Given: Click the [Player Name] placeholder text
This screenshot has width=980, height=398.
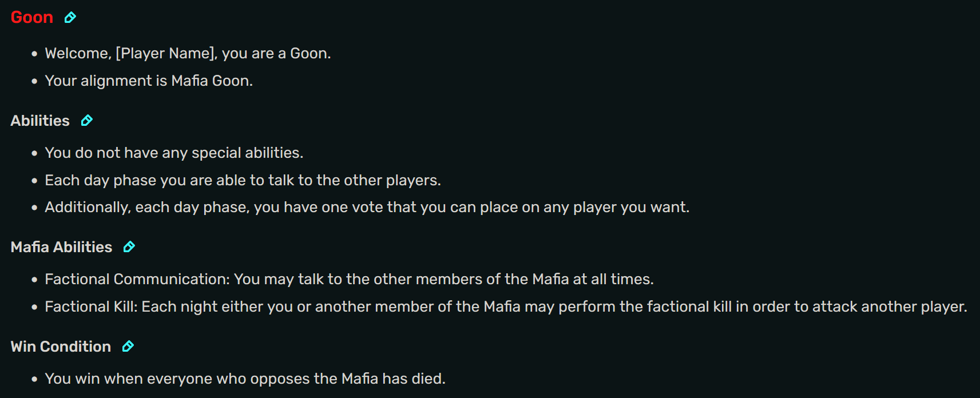Looking at the screenshot, I should click(x=166, y=53).
